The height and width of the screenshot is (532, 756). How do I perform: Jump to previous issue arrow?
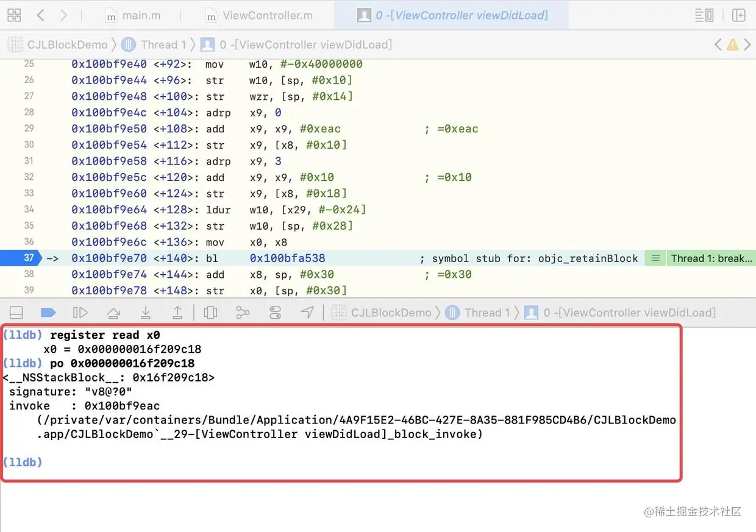pos(718,44)
